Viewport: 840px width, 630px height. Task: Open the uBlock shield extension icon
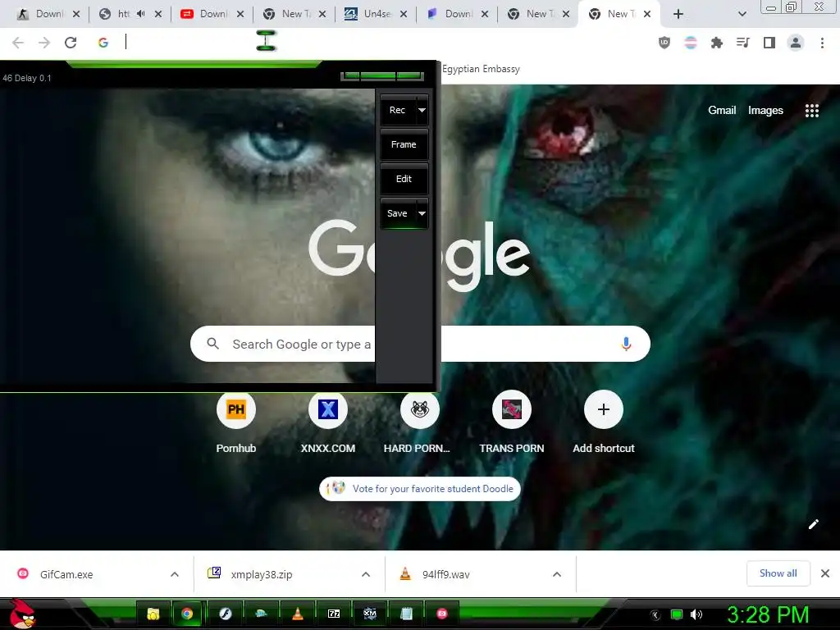664,43
